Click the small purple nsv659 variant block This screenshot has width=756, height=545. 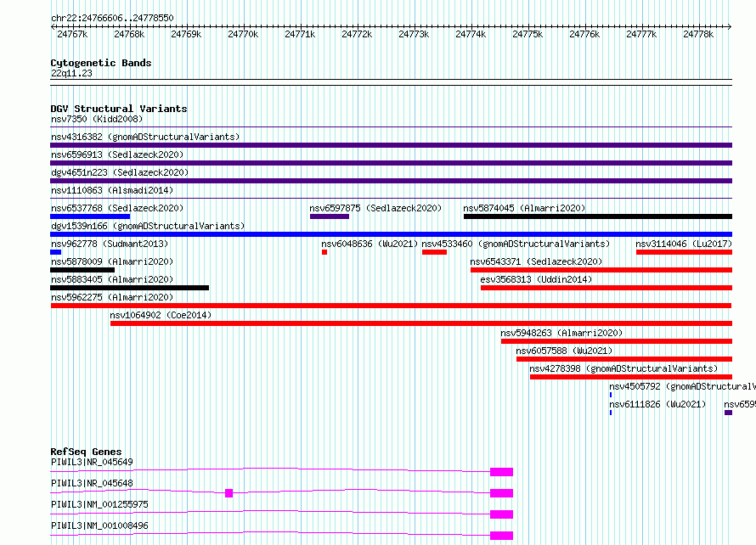pos(729,413)
